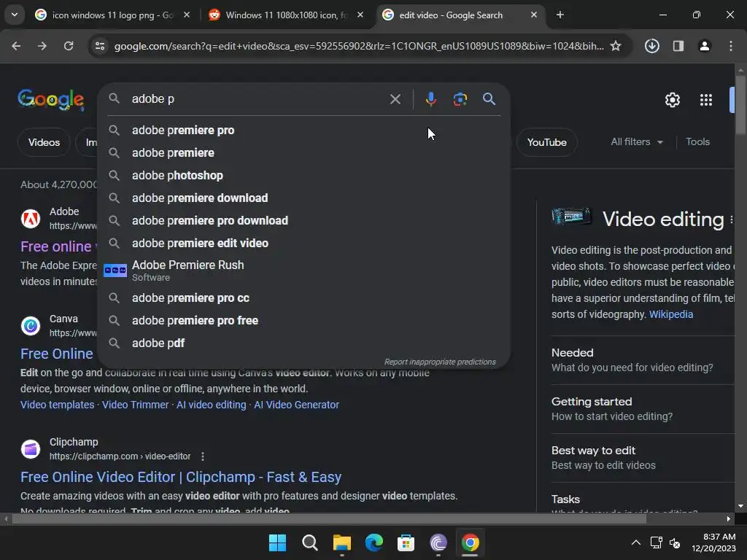Bookmark this page with star icon
The image size is (747, 560).
tap(616, 46)
